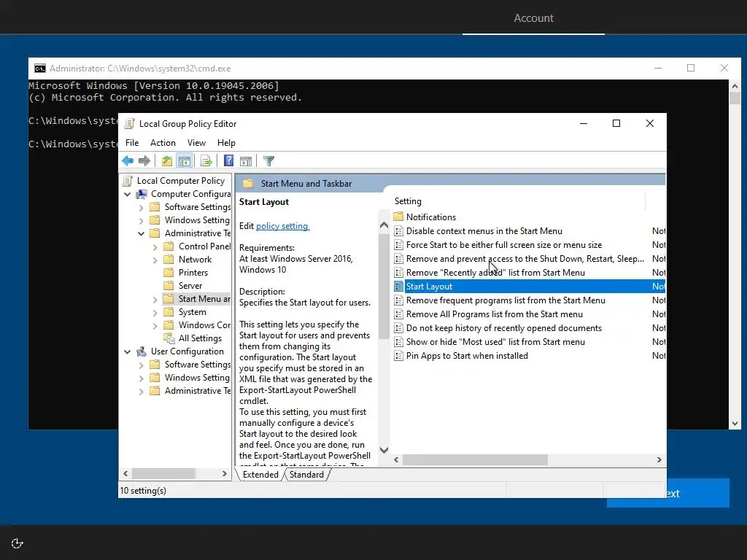Select 'Remove All Programs list' policy
This screenshot has height=560, width=747.
494,314
